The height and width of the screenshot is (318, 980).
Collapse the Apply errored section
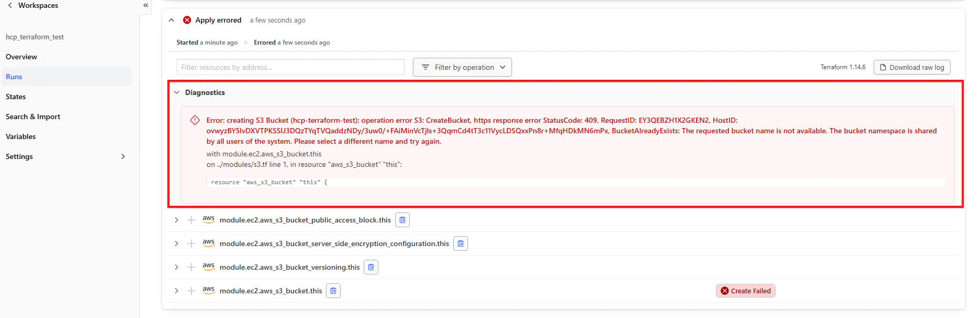[x=171, y=20]
